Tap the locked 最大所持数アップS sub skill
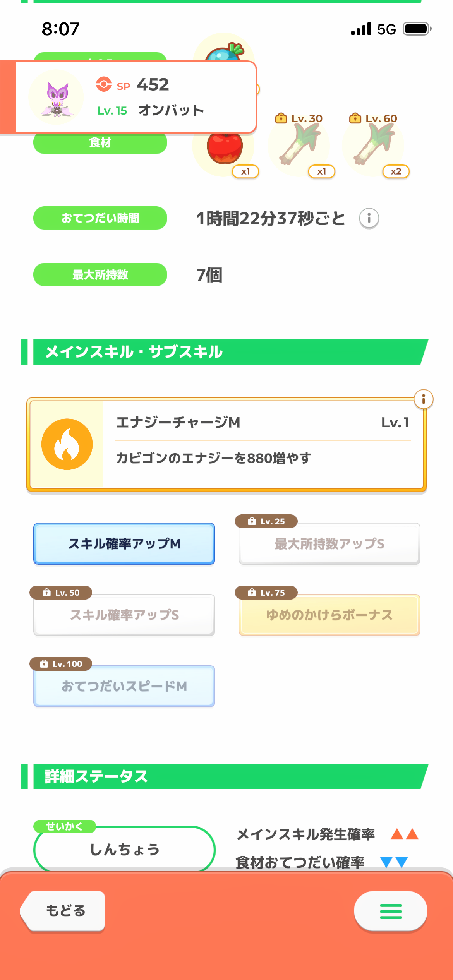 coord(329,544)
